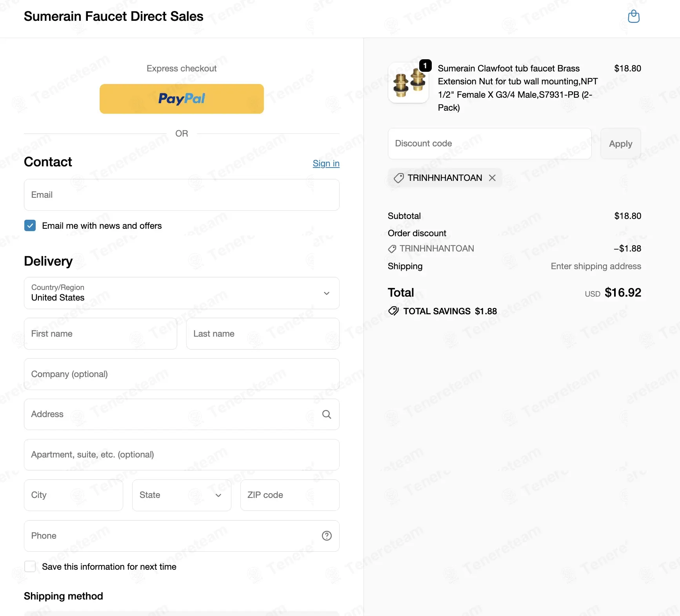This screenshot has height=616, width=680.
Task: Follow the Sign in link
Action: click(x=326, y=163)
